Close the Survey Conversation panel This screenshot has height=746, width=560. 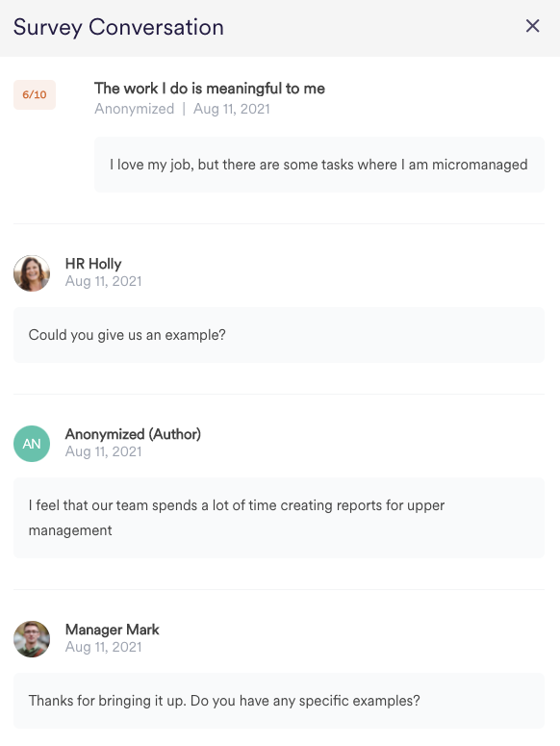532,26
